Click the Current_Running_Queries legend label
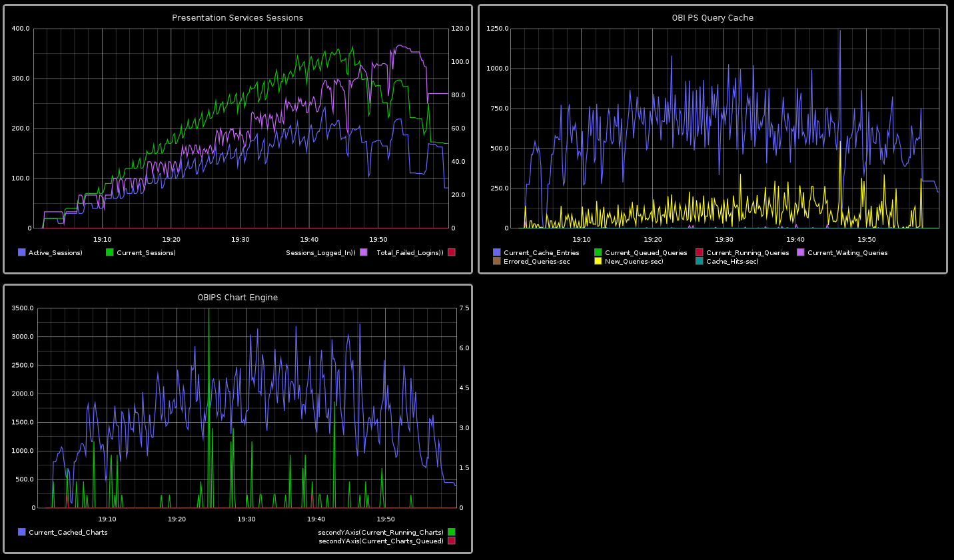The height and width of the screenshot is (560, 954). [x=747, y=253]
